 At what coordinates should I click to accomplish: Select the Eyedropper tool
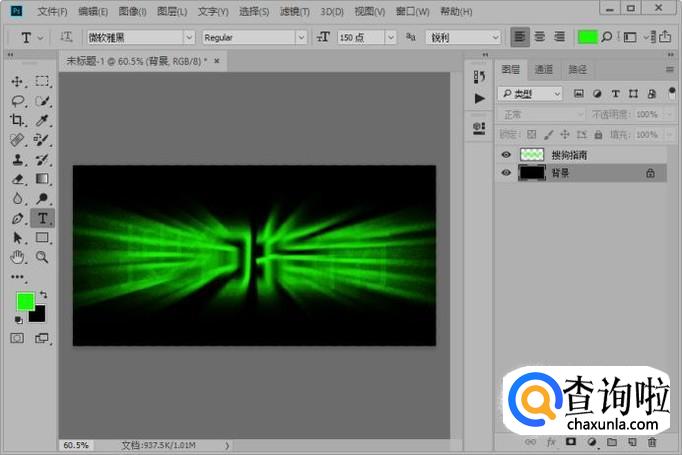coord(42,120)
